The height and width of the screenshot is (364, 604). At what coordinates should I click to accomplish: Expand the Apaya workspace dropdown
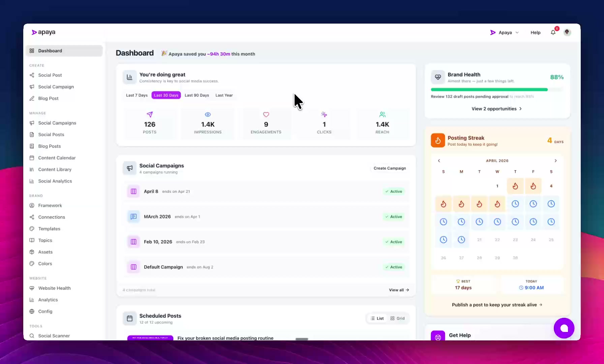(505, 33)
